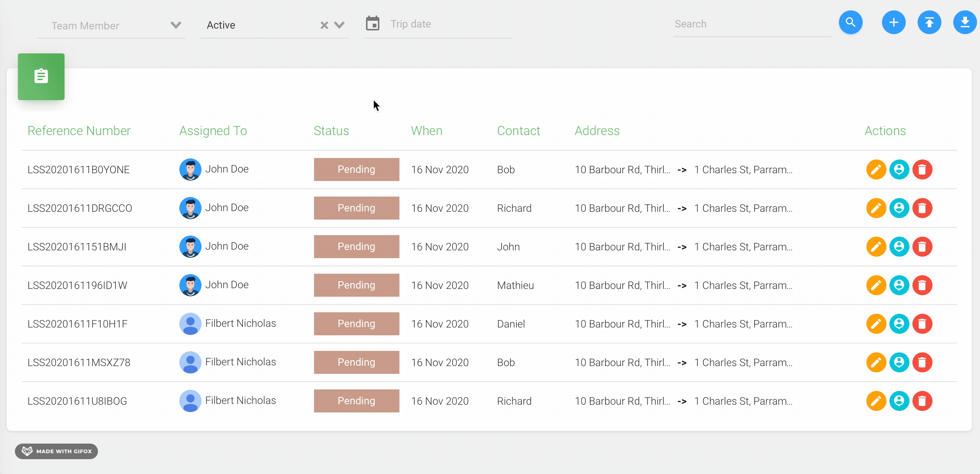Assign user for job LSS2020161151BMJI
980x474 pixels.
tap(899, 247)
